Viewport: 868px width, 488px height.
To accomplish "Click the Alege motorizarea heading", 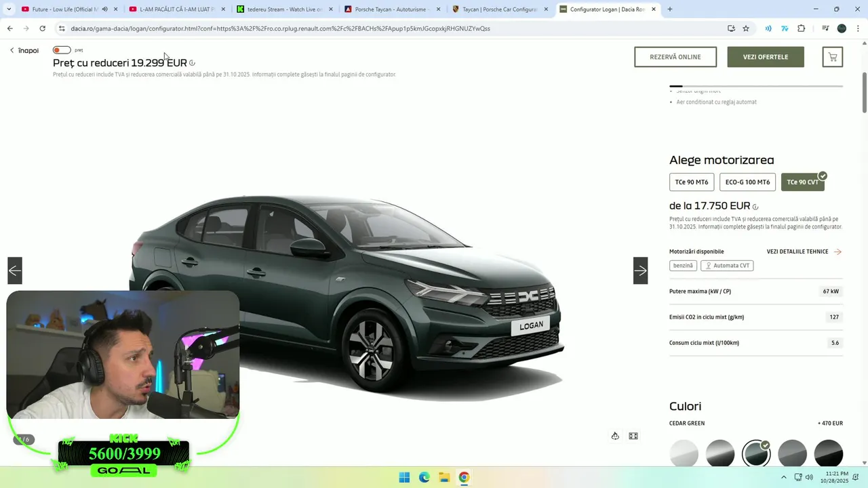I will [722, 161].
